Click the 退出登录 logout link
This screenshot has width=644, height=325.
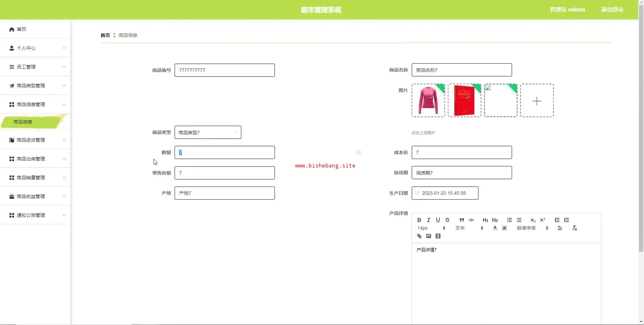(612, 9)
